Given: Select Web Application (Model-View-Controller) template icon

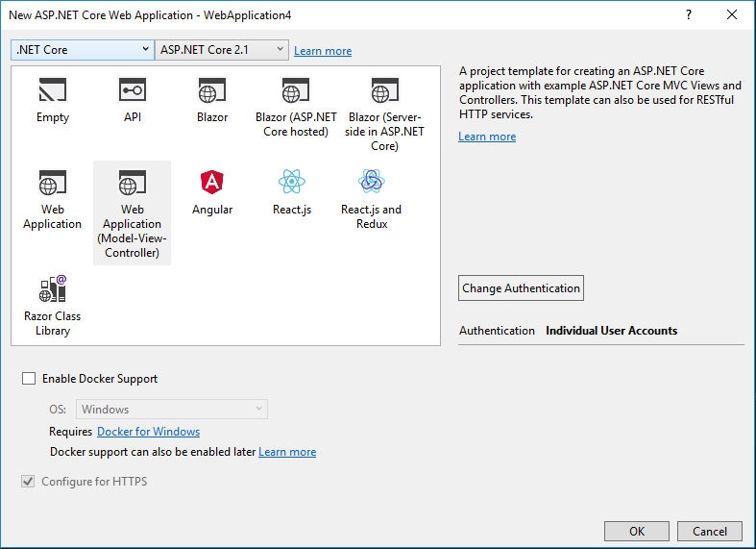Looking at the screenshot, I should [x=133, y=182].
